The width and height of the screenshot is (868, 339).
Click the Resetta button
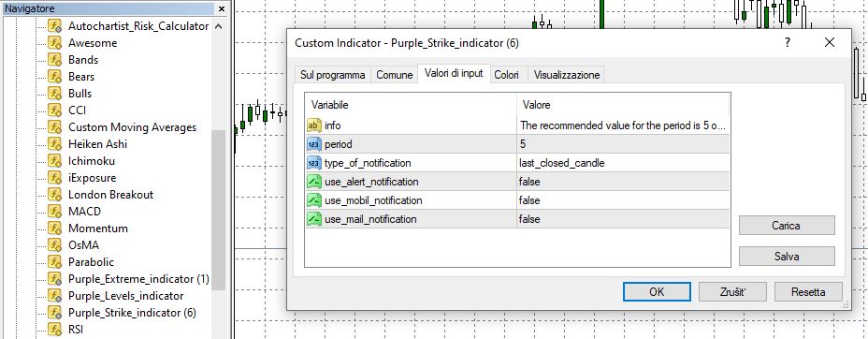(x=808, y=292)
